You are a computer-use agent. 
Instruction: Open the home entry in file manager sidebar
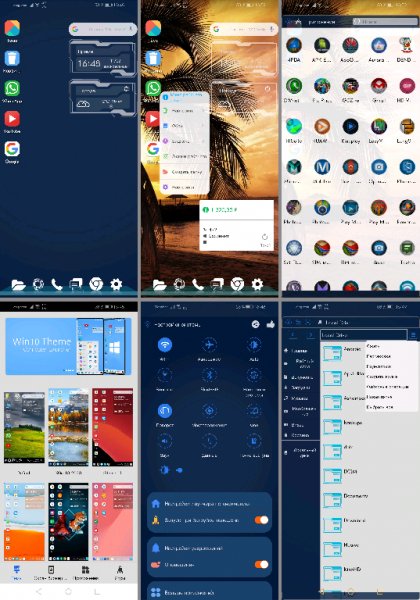300,351
